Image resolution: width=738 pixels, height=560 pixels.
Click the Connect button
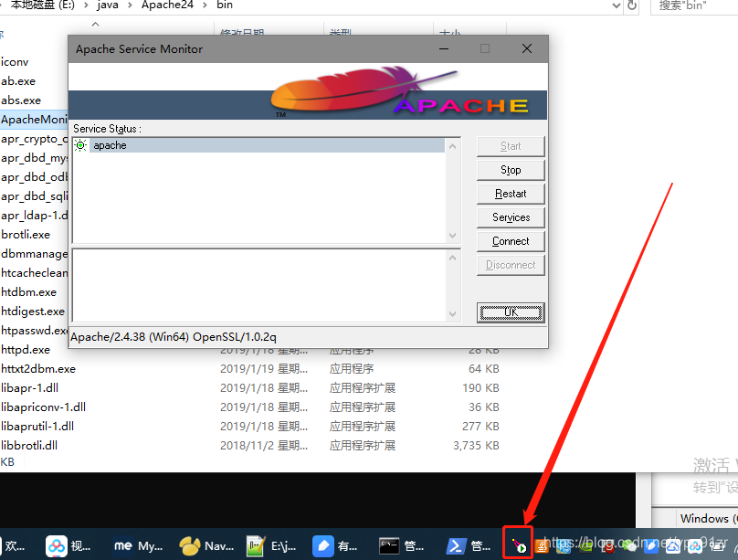point(511,241)
